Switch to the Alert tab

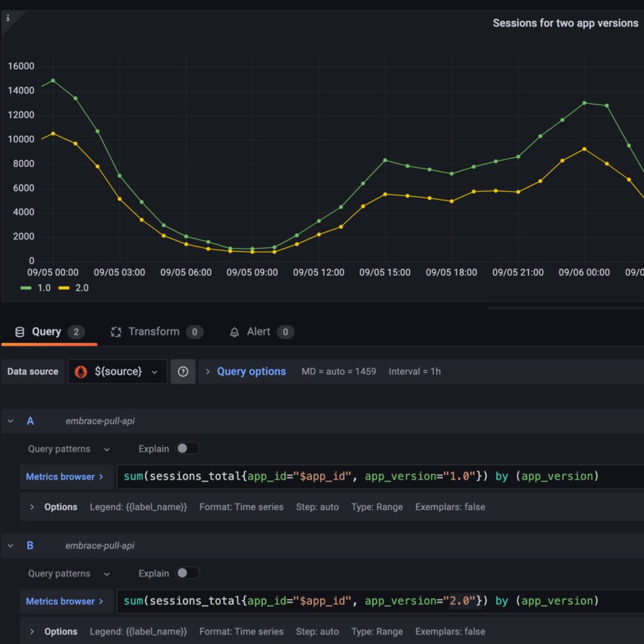(x=262, y=332)
